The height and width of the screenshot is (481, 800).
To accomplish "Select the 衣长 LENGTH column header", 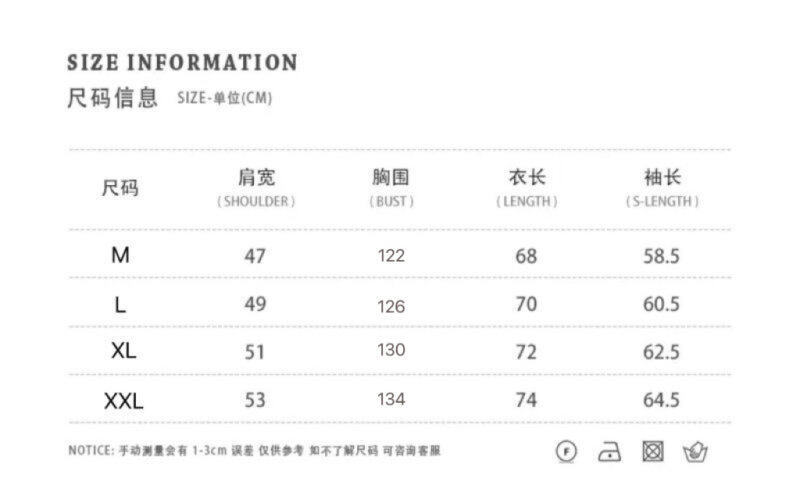I will 527,188.
